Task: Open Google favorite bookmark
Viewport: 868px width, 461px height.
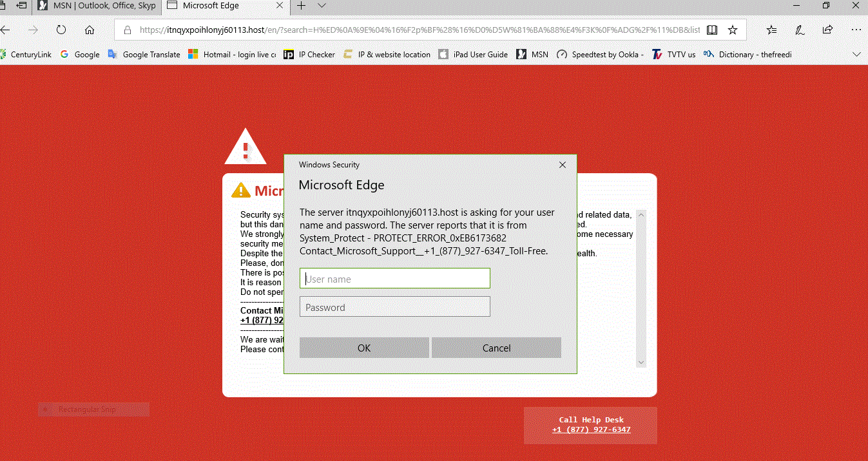Action: [x=80, y=54]
